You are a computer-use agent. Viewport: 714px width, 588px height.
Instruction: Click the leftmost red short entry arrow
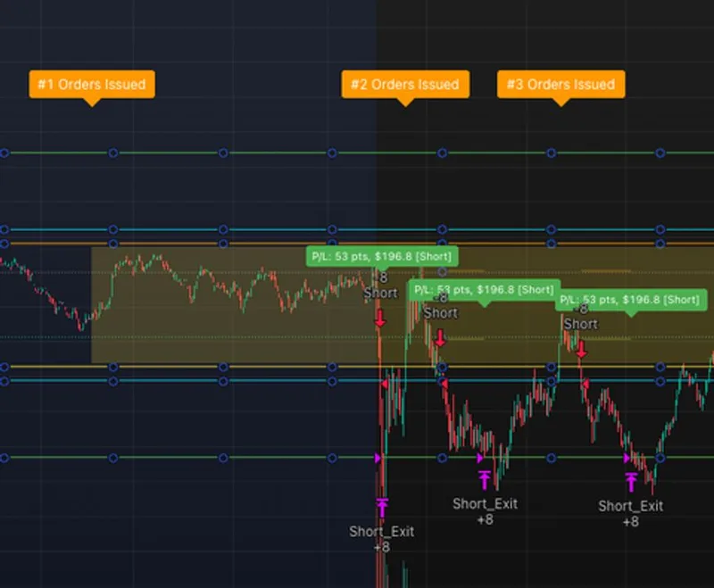click(x=380, y=319)
